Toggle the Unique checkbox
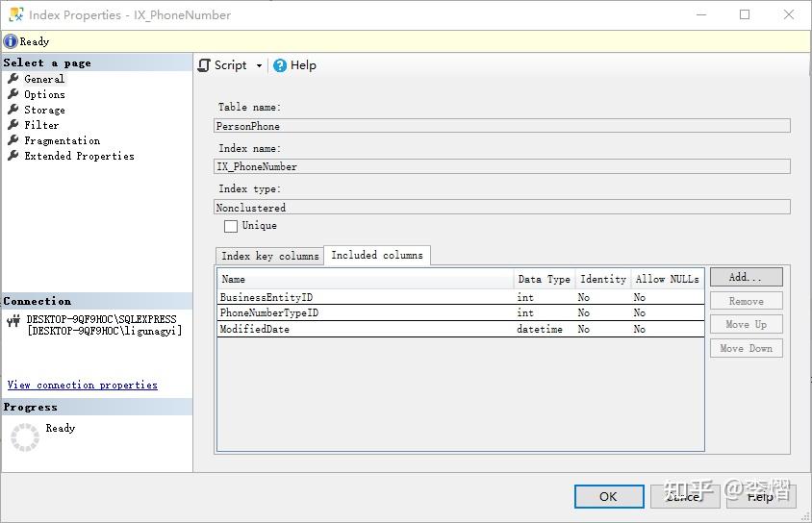The height and width of the screenshot is (523, 812). pyautogui.click(x=231, y=226)
